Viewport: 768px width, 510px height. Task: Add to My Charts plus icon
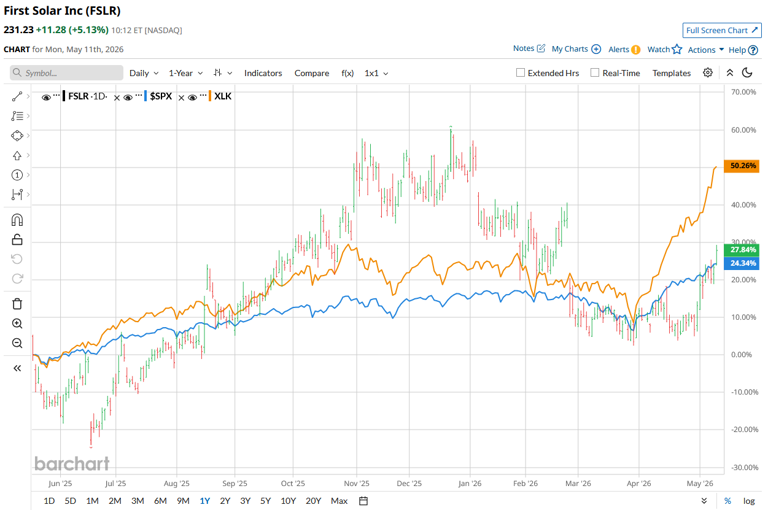pyautogui.click(x=596, y=49)
